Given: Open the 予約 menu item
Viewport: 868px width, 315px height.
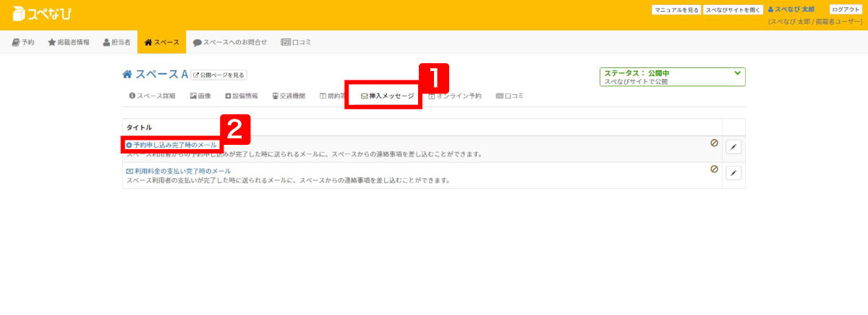Looking at the screenshot, I should coord(23,43).
